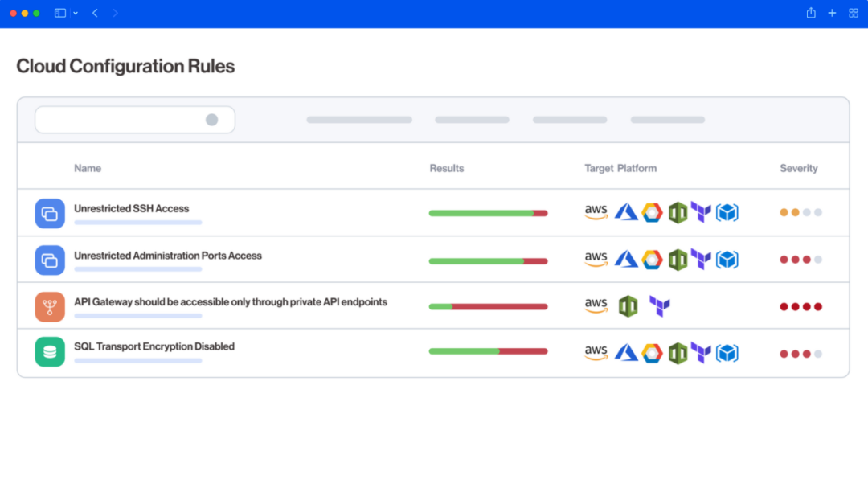Image resolution: width=868 pixels, height=496 pixels.
Task: Click the results bar for API Gateway rule
Action: [488, 306]
